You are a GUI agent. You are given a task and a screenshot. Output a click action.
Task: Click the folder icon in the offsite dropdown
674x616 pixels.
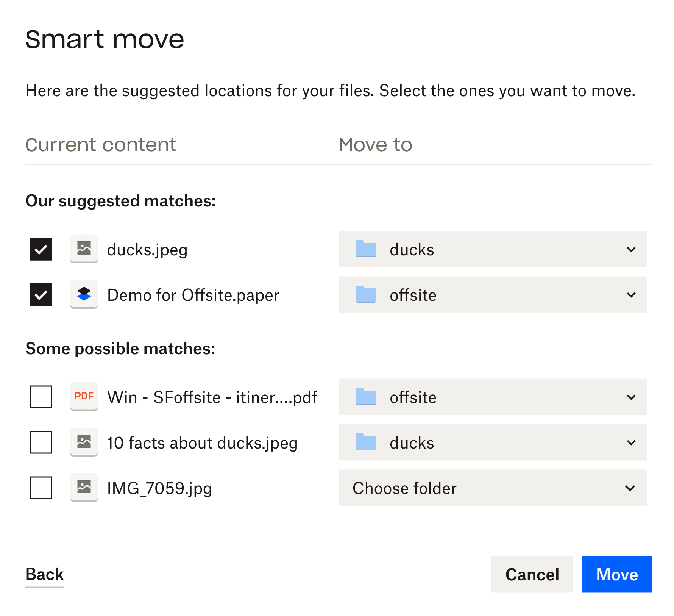(365, 295)
